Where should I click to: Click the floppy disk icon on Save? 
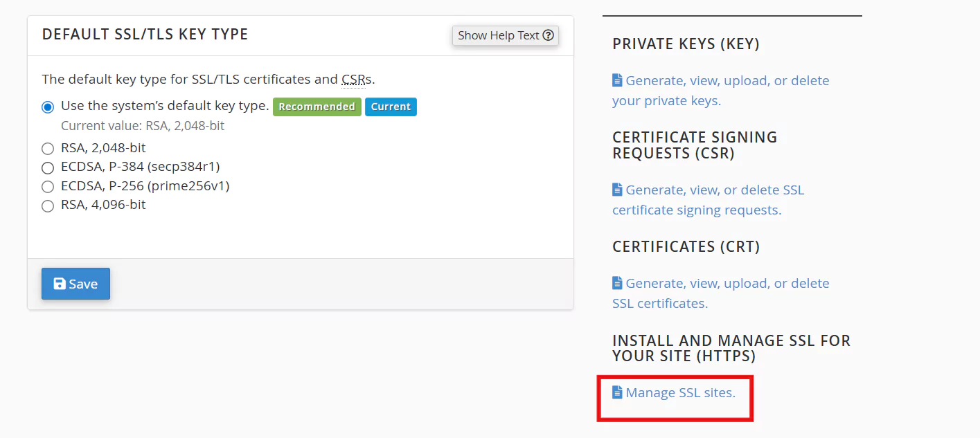click(x=60, y=284)
